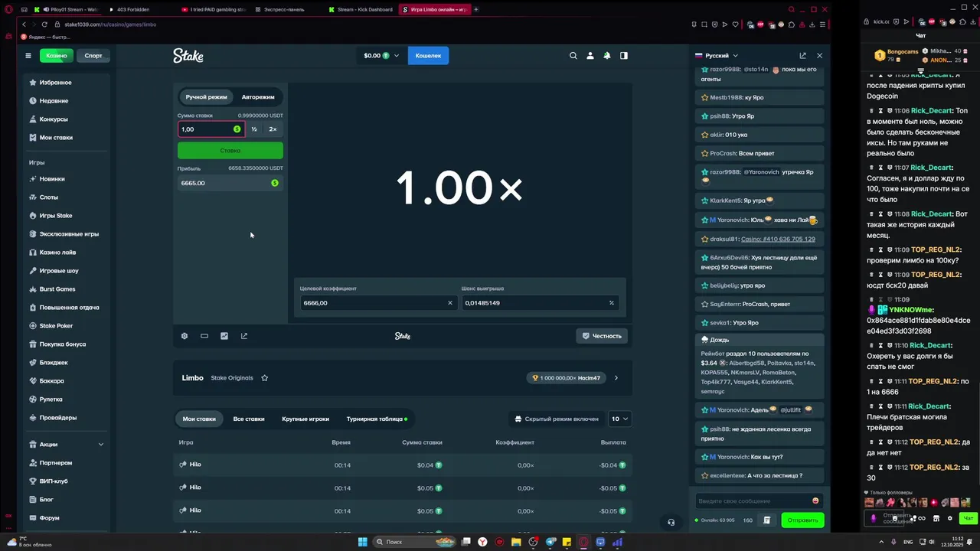The width and height of the screenshot is (980, 551).
Task: Open the user profile icon
Action: (x=590, y=55)
